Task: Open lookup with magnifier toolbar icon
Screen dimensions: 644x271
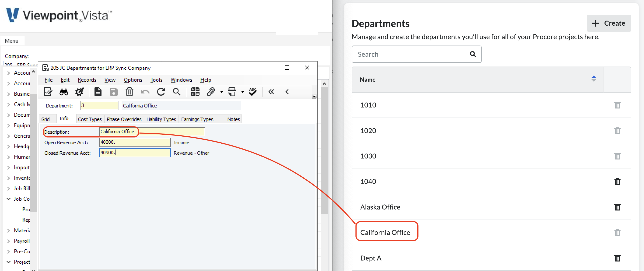Action: pyautogui.click(x=177, y=92)
